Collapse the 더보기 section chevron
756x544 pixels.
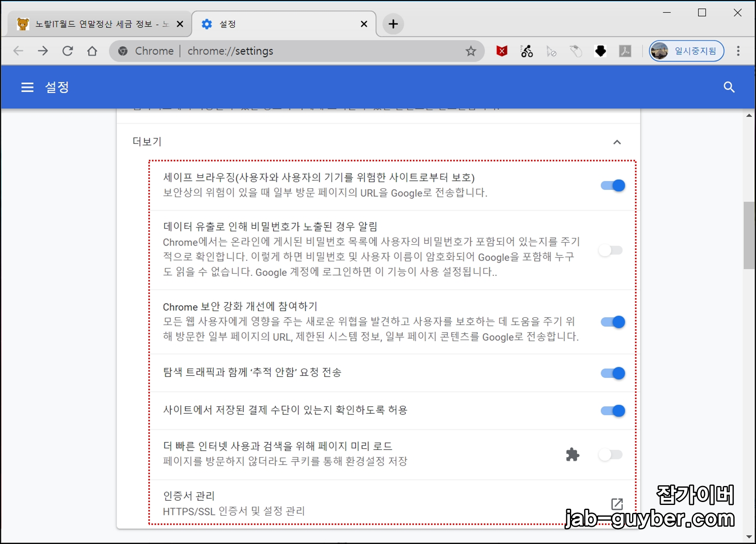[617, 142]
